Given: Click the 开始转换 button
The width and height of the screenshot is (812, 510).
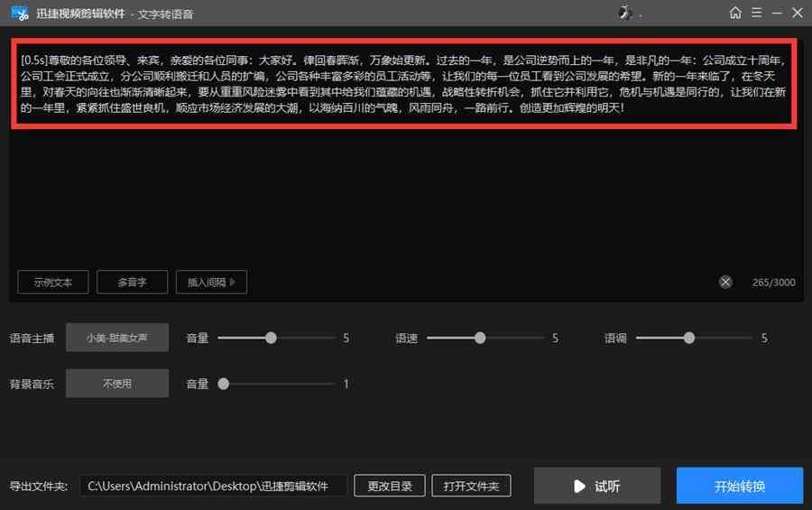Looking at the screenshot, I should coord(740,486).
